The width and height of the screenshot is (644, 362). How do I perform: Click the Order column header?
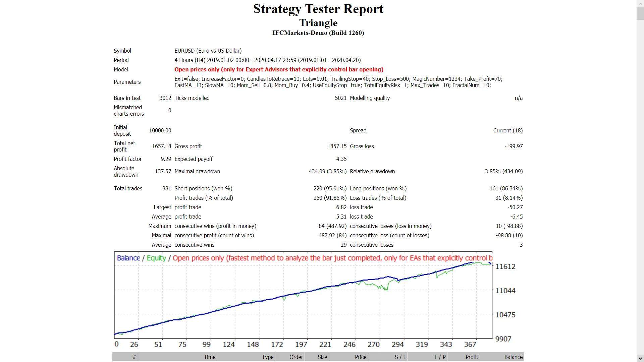[x=296, y=357]
